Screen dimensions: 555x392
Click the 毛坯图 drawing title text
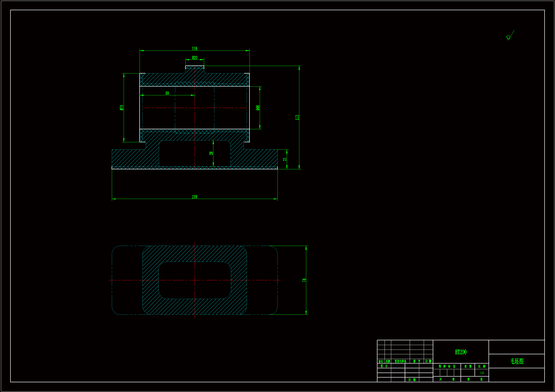pyautogui.click(x=517, y=361)
